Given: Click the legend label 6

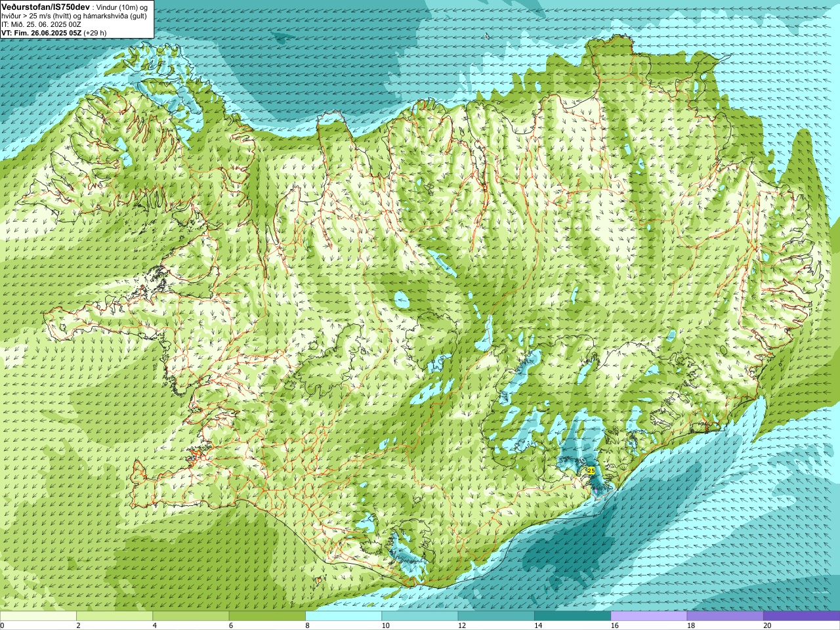Looking at the screenshot, I should (x=231, y=625).
